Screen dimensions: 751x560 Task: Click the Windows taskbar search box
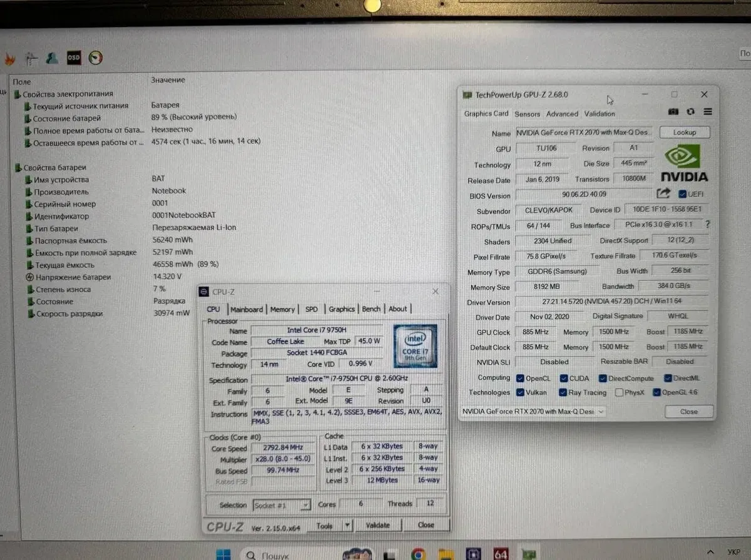[x=275, y=554]
